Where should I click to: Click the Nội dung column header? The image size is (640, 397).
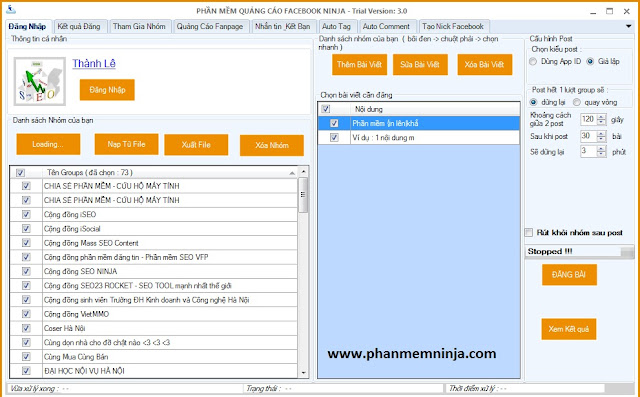[435, 109]
